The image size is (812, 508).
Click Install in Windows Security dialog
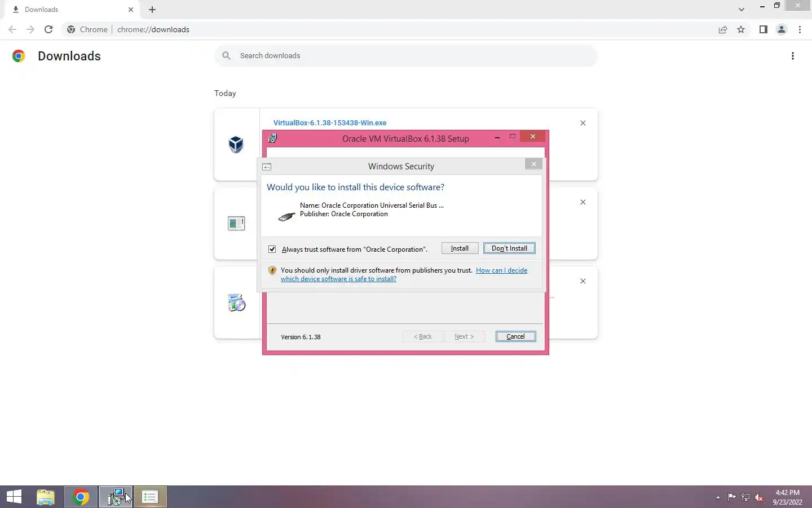pos(460,248)
